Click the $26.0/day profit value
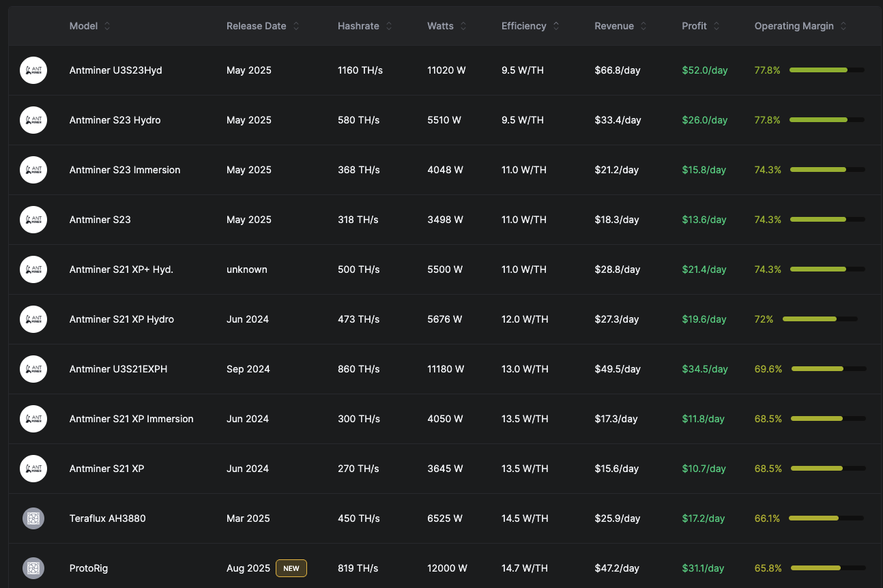 pyautogui.click(x=705, y=120)
